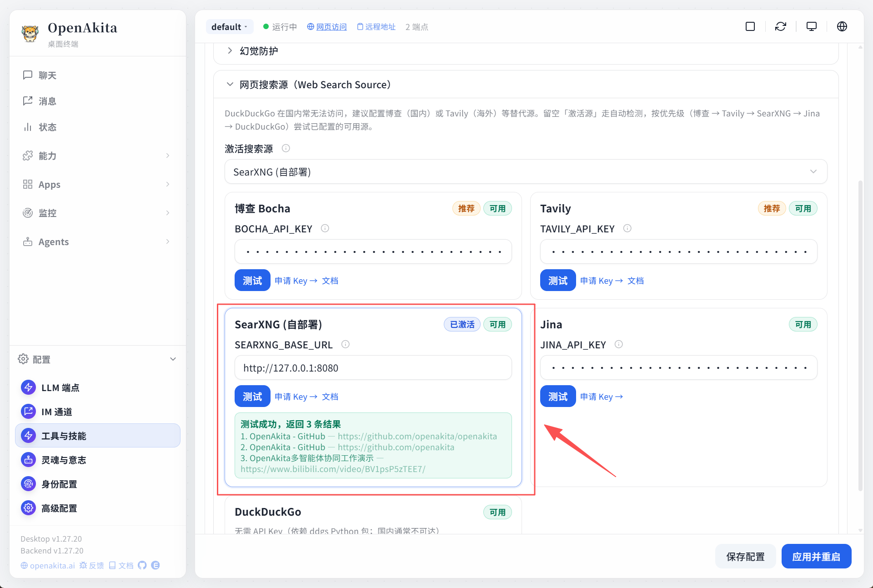Click 申请 Key link in Tavily card
Viewport: 873px width, 588px height.
(602, 281)
